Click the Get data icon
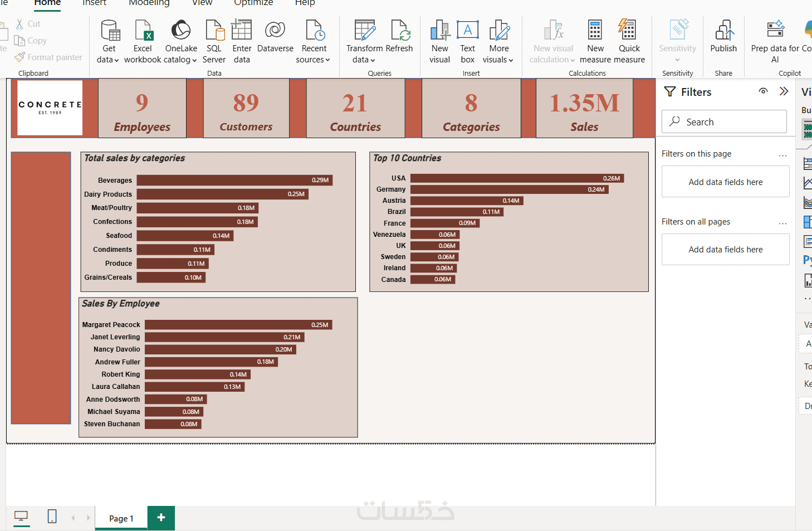This screenshot has width=812, height=531. coord(110,30)
